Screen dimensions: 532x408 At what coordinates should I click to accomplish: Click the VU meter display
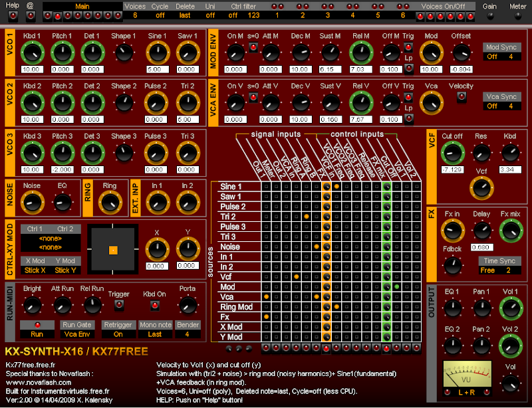point(467,374)
